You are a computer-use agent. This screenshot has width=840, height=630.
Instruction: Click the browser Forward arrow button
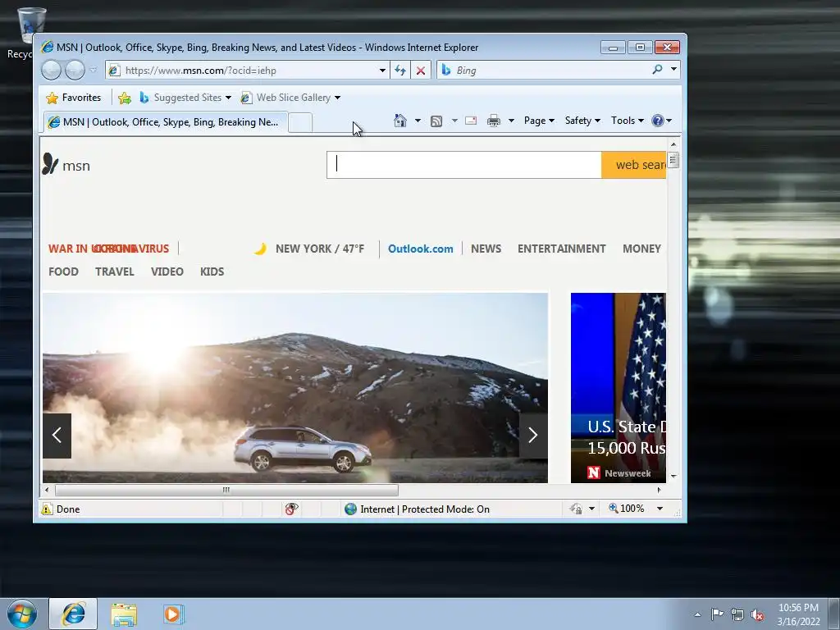75,71
